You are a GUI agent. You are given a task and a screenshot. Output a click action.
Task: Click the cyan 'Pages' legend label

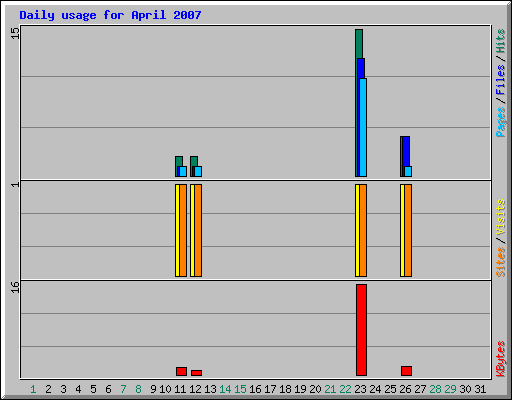[500, 122]
